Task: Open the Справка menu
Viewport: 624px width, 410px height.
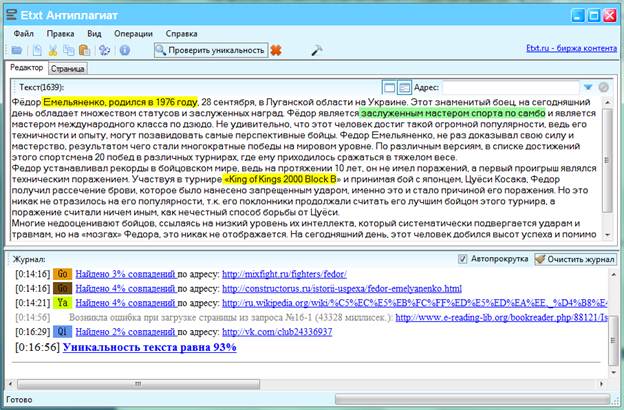Action: coord(181,33)
